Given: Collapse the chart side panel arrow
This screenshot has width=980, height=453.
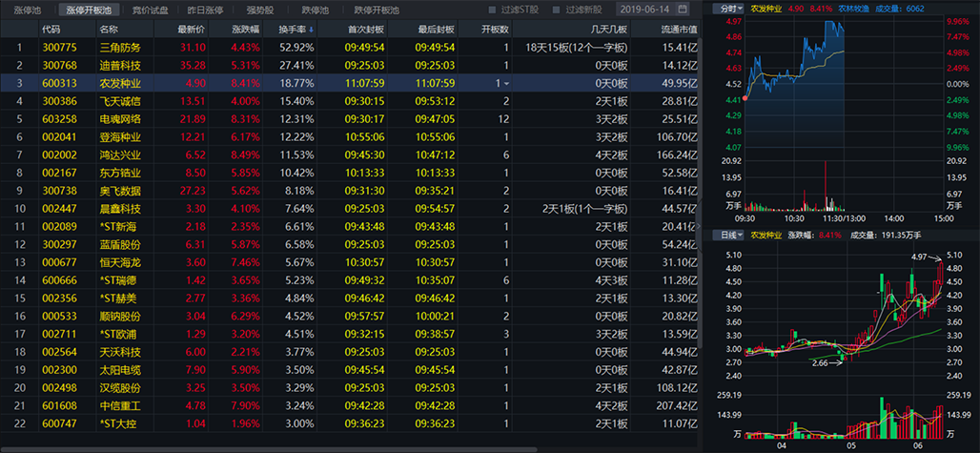Looking at the screenshot, I should coord(698,226).
